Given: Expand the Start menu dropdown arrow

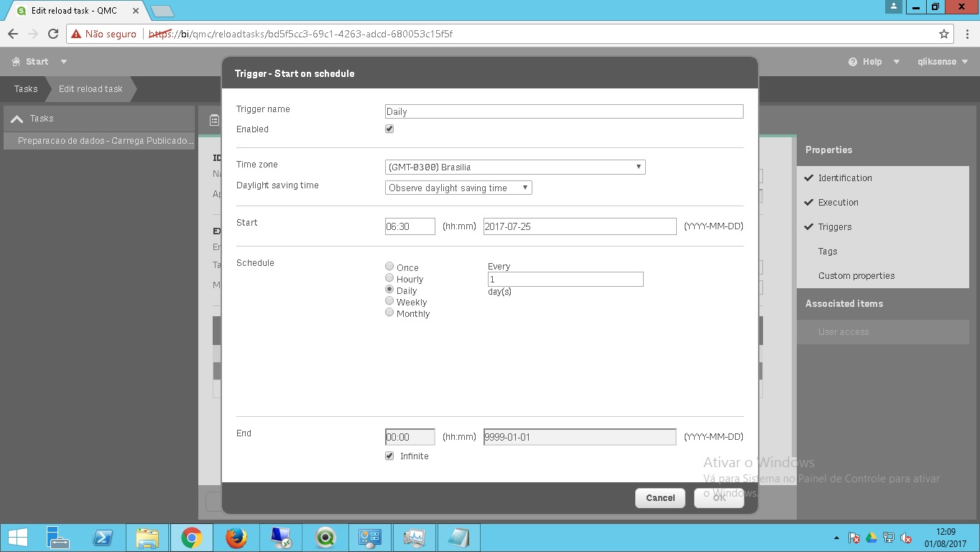Looking at the screenshot, I should (x=64, y=62).
